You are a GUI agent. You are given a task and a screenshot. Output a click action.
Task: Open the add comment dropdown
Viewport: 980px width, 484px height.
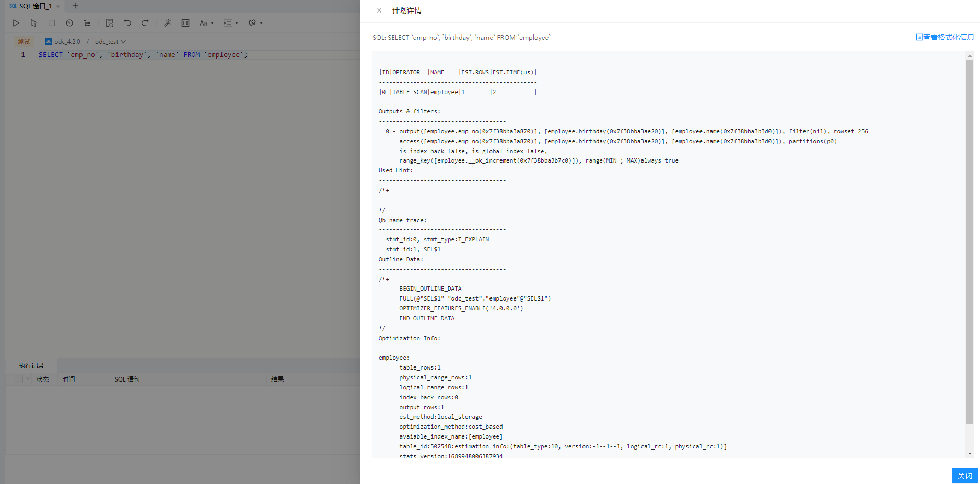pos(255,23)
